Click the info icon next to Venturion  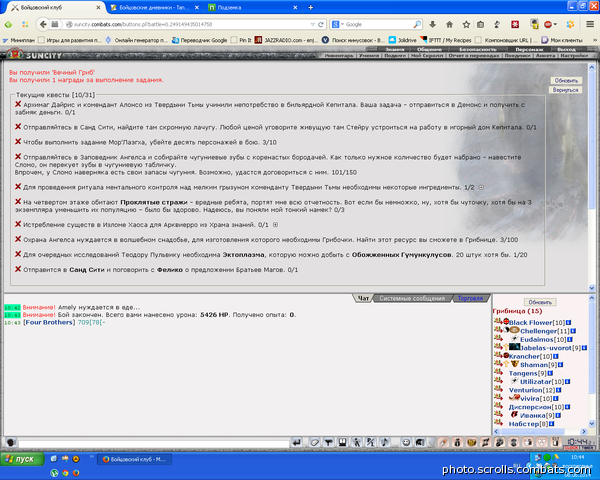[x=559, y=390]
